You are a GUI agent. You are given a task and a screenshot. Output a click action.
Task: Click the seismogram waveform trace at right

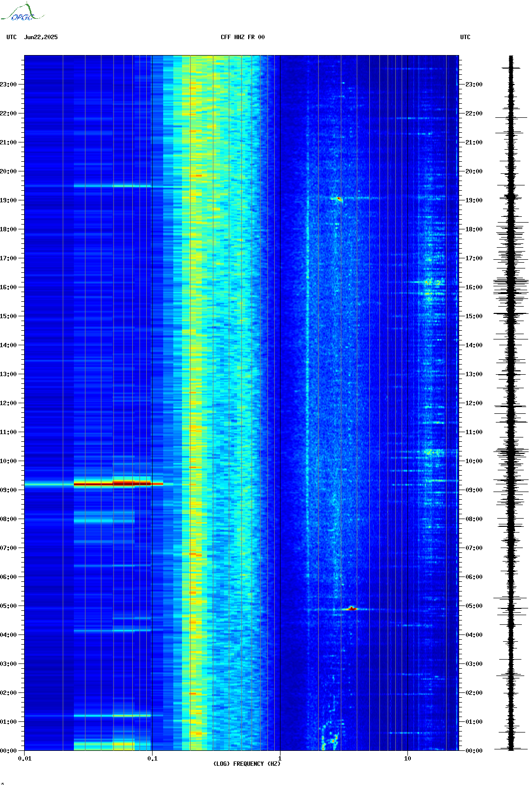[x=511, y=403]
